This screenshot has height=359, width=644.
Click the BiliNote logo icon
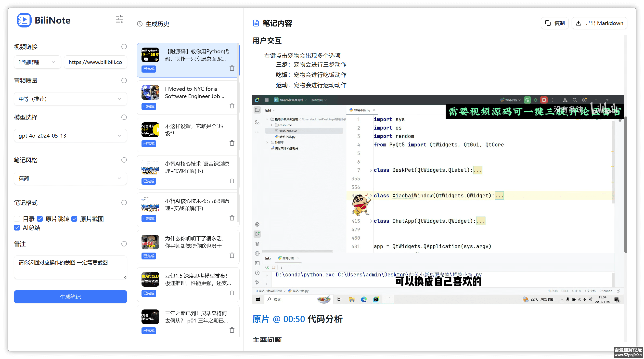click(x=24, y=20)
